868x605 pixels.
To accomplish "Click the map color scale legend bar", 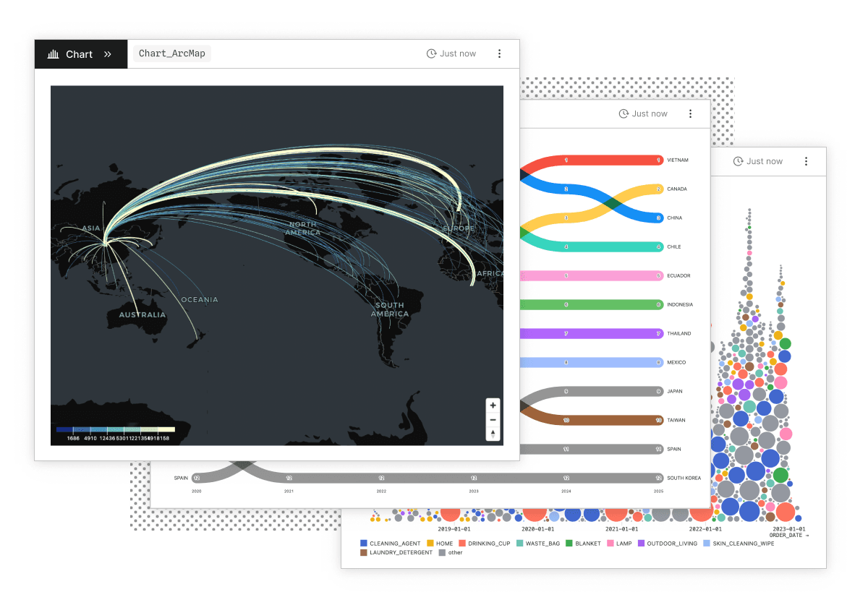I will coord(115,429).
